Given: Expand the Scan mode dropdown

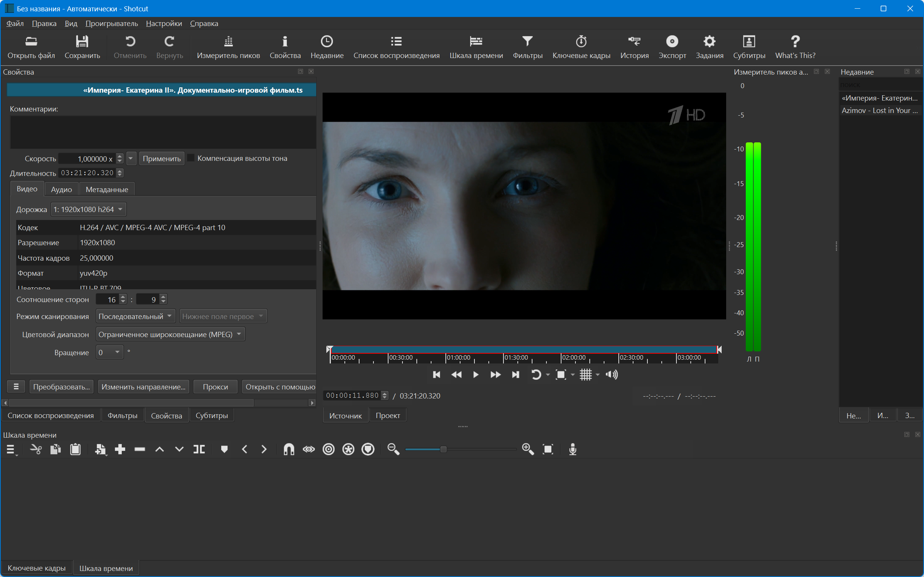Looking at the screenshot, I should coord(135,316).
